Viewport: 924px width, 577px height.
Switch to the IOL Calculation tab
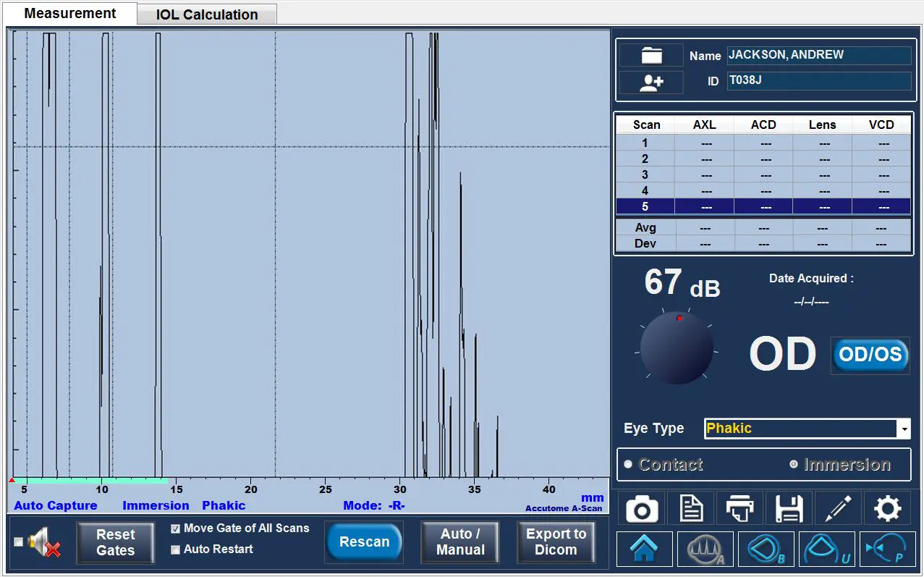tap(207, 14)
